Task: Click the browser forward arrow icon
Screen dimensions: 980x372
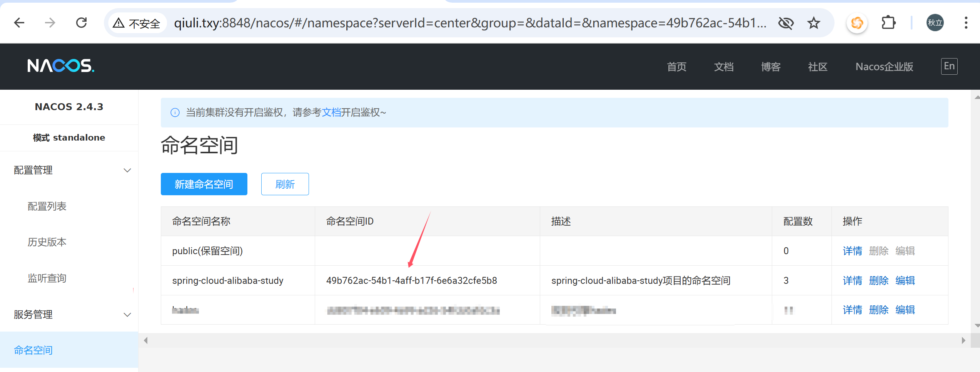Action: 50,23
